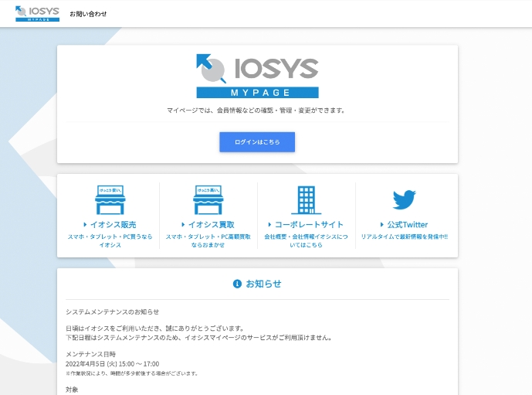Click the システムメンテナンスのお知らせ title
Viewport: 532px width, 395px height.
pos(112,312)
